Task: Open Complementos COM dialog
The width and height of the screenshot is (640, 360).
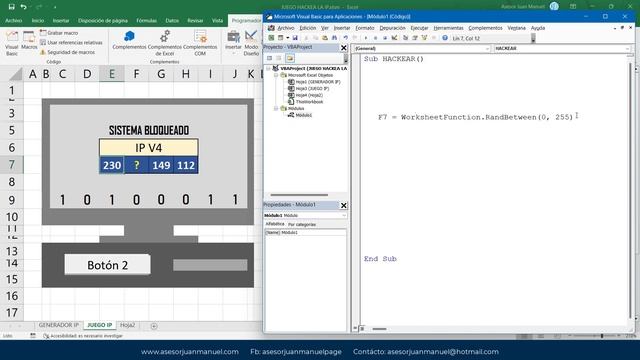Action: [200, 42]
